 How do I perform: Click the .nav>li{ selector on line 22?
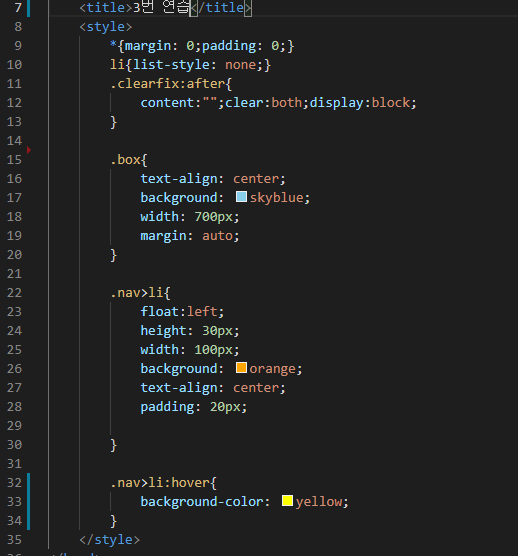click(x=140, y=293)
